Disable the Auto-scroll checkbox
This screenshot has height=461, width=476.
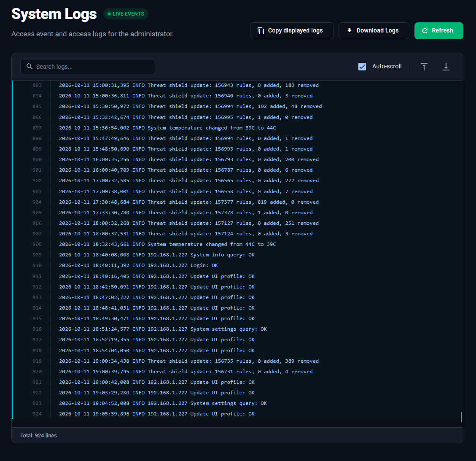[x=362, y=67]
